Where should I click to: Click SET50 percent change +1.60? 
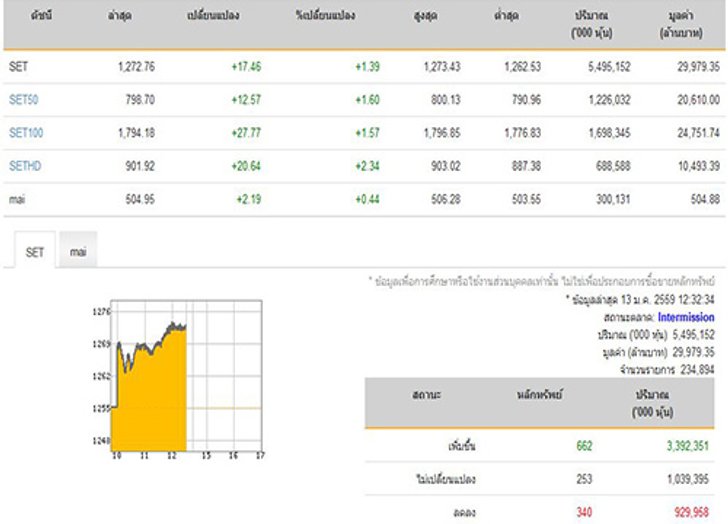tap(367, 100)
